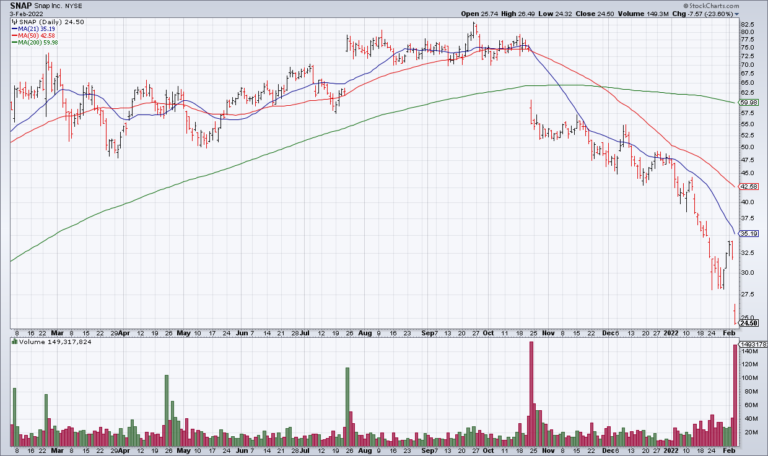
Task: Click the bold SNAP ticker title
Action: click(x=21, y=5)
